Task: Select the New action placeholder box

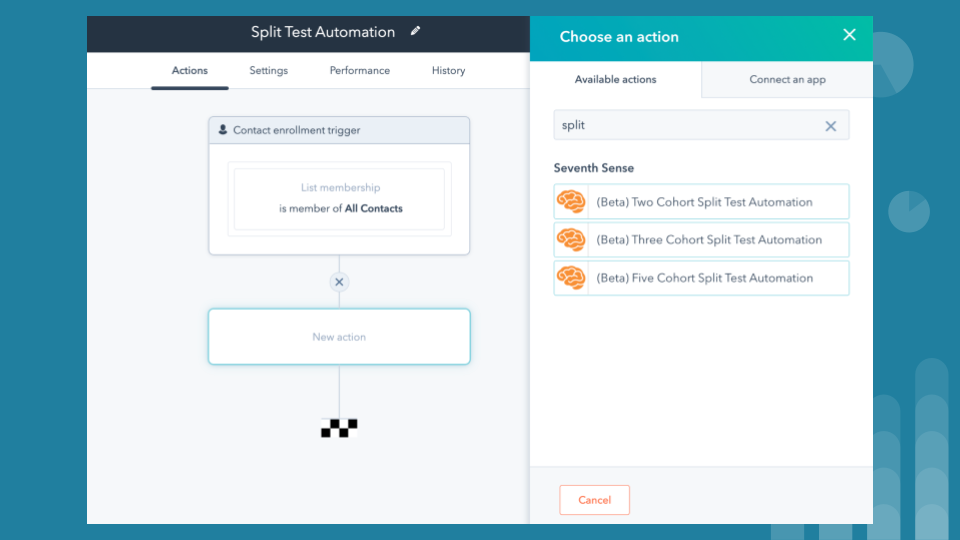Action: pyautogui.click(x=339, y=337)
